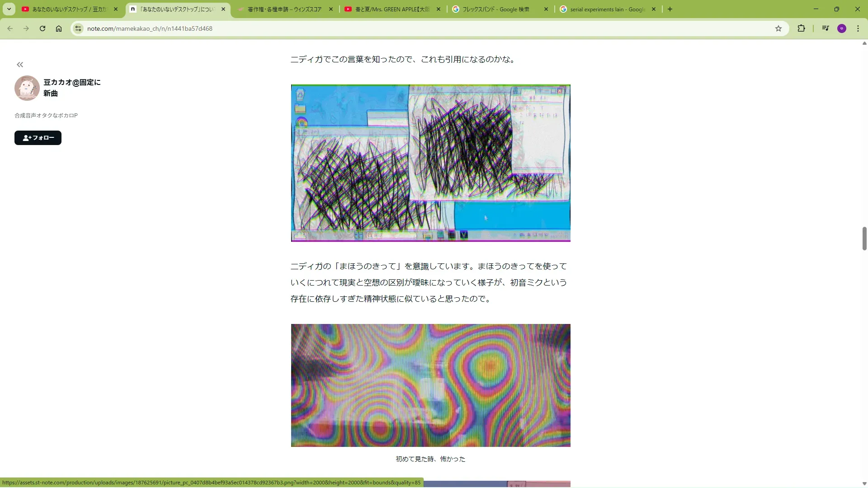The height and width of the screenshot is (488, 868).
Task: Open a new tab with plus button
Action: coord(670,9)
